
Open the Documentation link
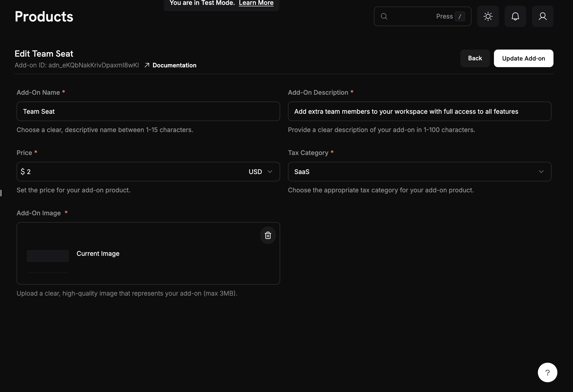pyautogui.click(x=174, y=65)
